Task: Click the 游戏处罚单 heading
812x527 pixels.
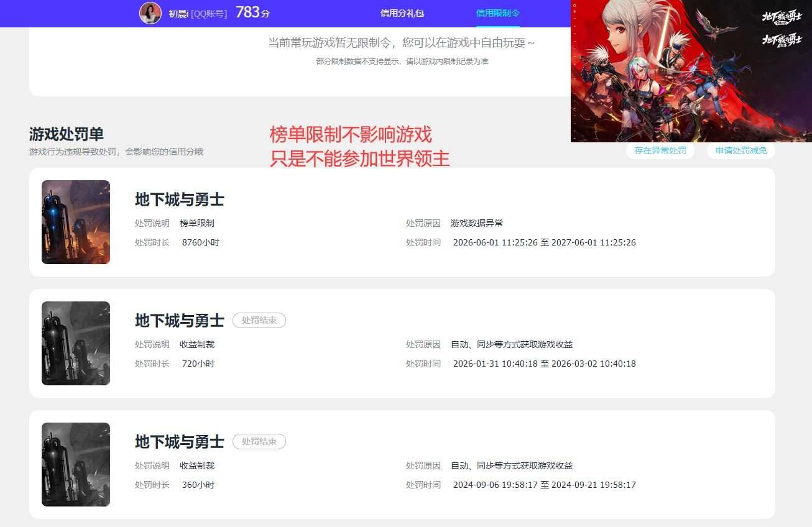Action: 67,134
